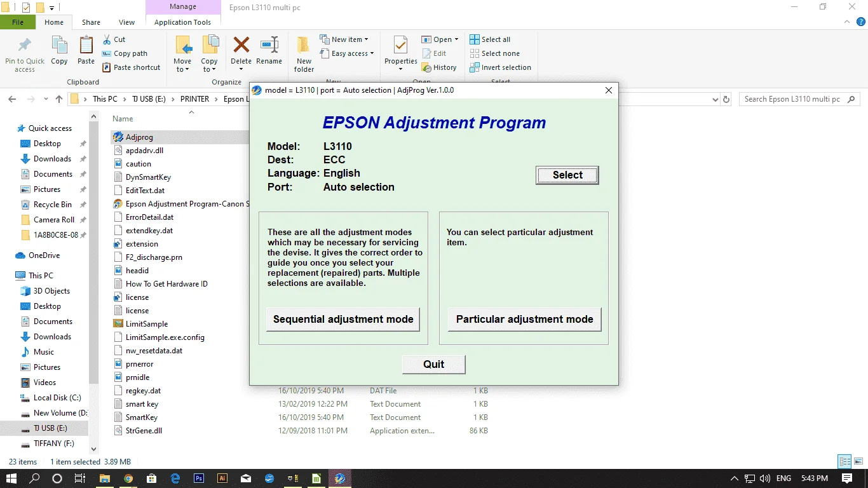This screenshot has height=488, width=868.
Task: Select Local Disk (C:) in the sidebar
Action: [x=57, y=398]
